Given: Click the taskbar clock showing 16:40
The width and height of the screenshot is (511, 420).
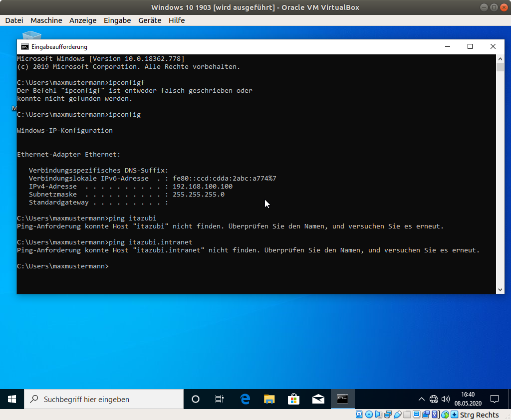Looking at the screenshot, I should (468, 399).
